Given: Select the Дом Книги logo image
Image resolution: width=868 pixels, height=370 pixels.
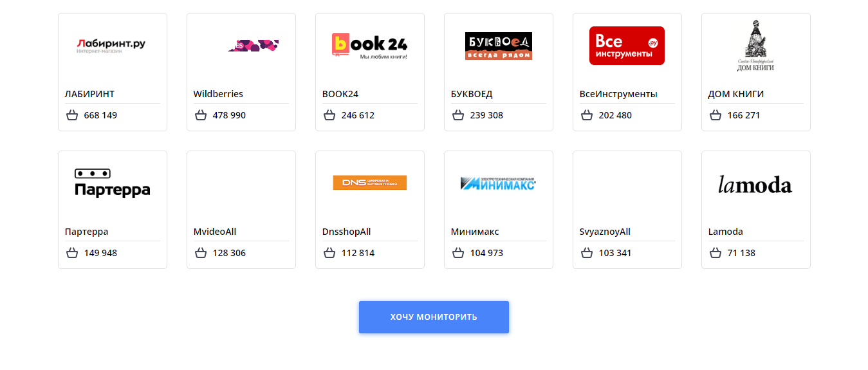Looking at the screenshot, I should (x=755, y=46).
